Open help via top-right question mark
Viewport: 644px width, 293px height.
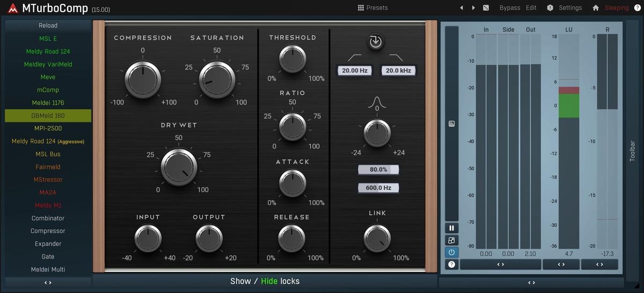coord(637,8)
